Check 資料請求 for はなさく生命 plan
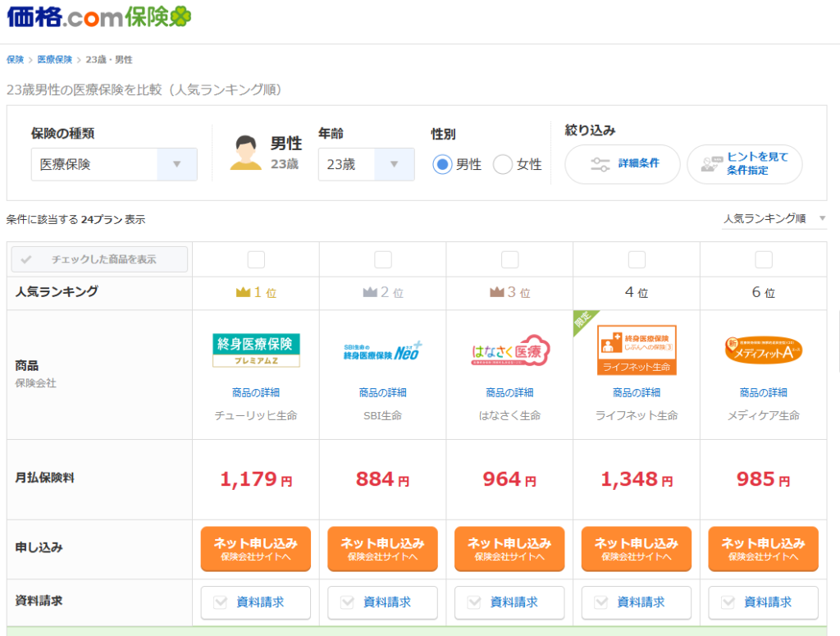The image size is (840, 636). click(510, 603)
